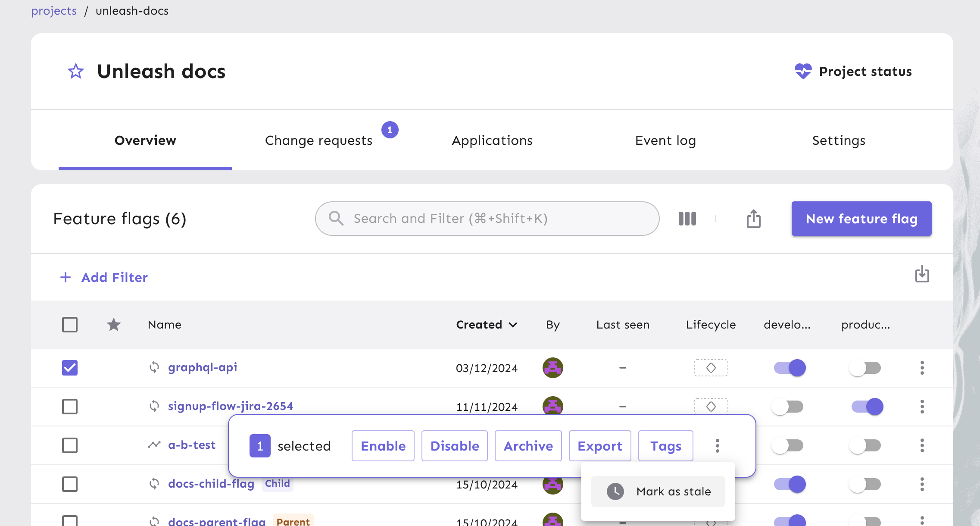Viewport: 980px width, 526px height.
Task: Click the lifecycle diamond icon for signup-flow-jira-2654
Action: pyautogui.click(x=711, y=406)
